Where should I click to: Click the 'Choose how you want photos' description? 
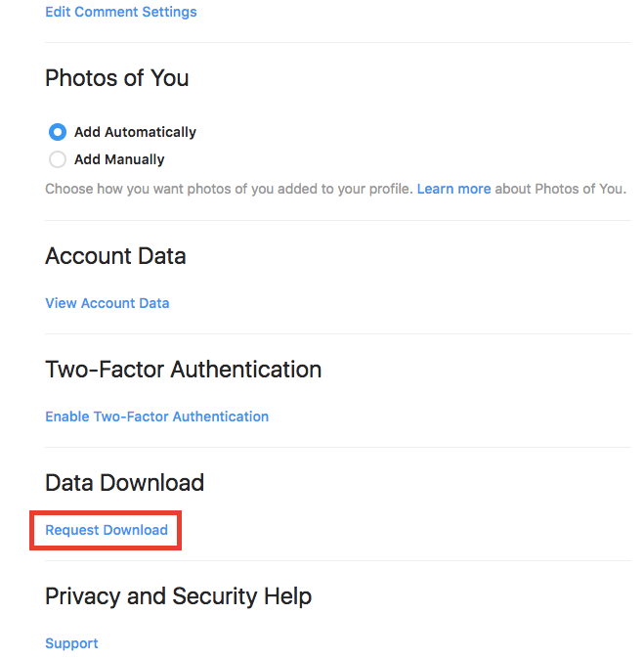pyautogui.click(x=229, y=189)
